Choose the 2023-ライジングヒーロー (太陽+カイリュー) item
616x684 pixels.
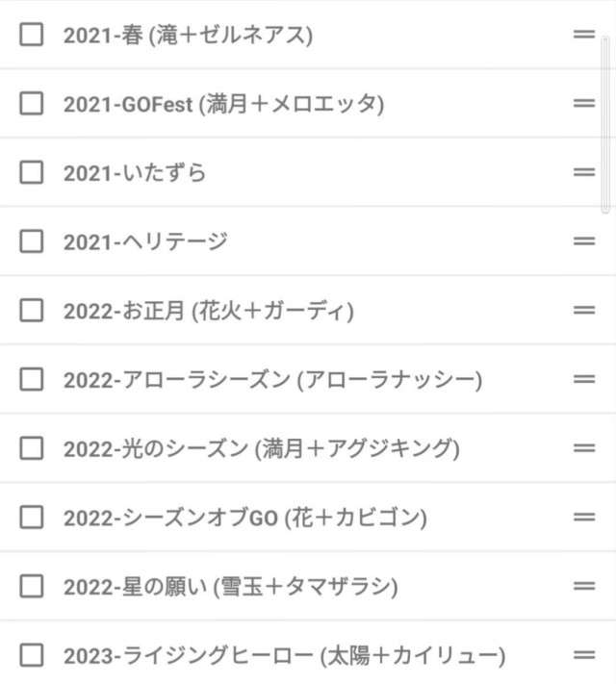click(x=284, y=656)
